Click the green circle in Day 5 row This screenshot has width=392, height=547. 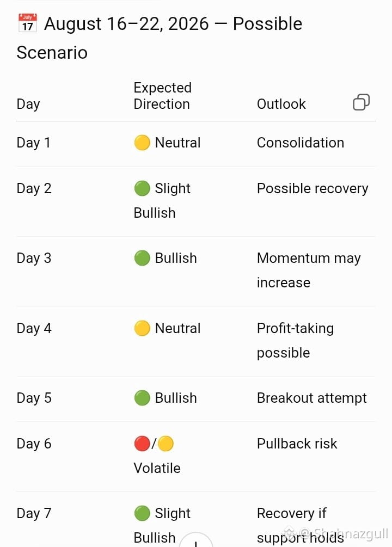(x=142, y=398)
